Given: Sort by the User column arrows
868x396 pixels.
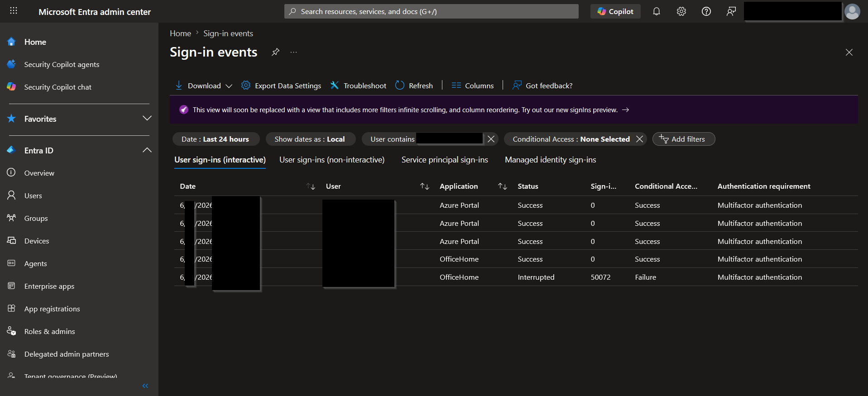Looking at the screenshot, I should (x=425, y=186).
